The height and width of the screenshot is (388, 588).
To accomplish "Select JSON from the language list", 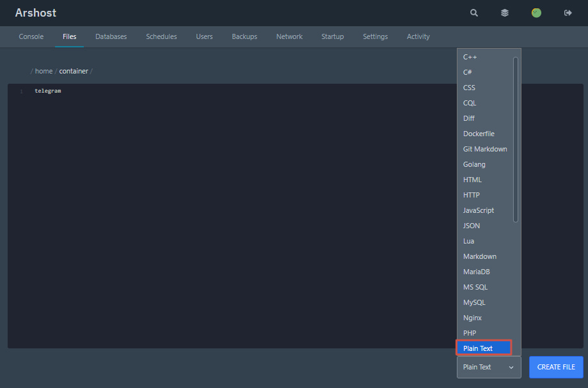I will point(484,226).
